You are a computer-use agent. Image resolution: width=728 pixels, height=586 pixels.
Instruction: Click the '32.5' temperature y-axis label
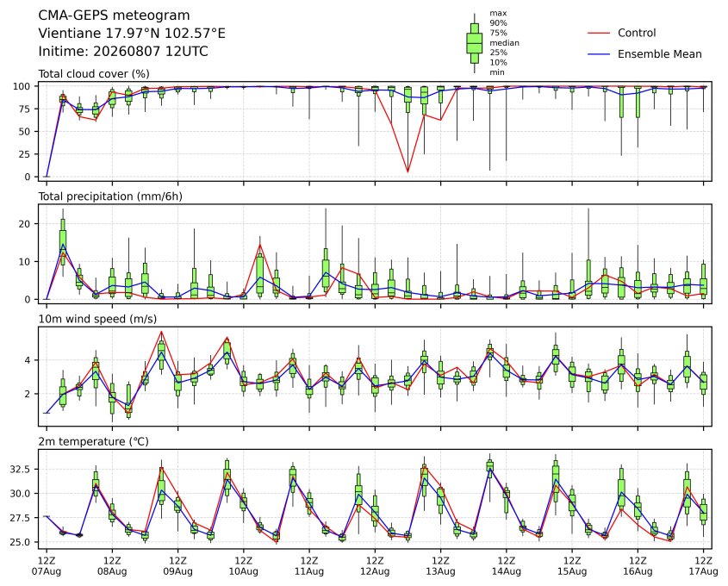click(20, 470)
